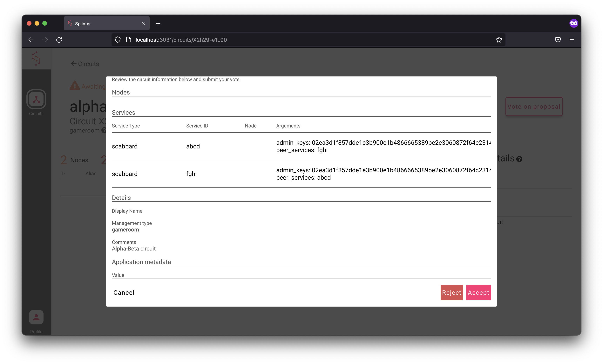This screenshot has height=364, width=603.
Task: Click the Services section heading
Action: [123, 113]
